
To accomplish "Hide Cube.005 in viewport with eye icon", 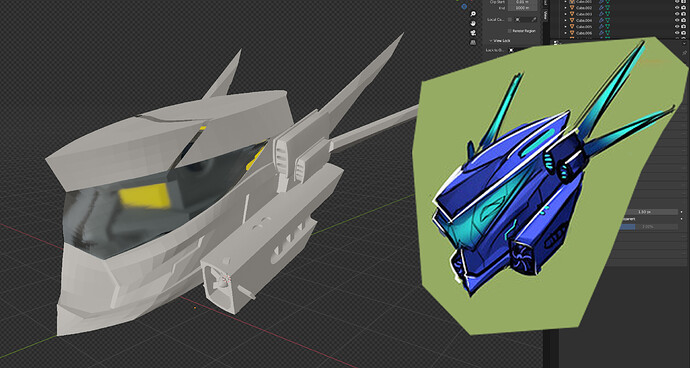I will (x=677, y=26).
